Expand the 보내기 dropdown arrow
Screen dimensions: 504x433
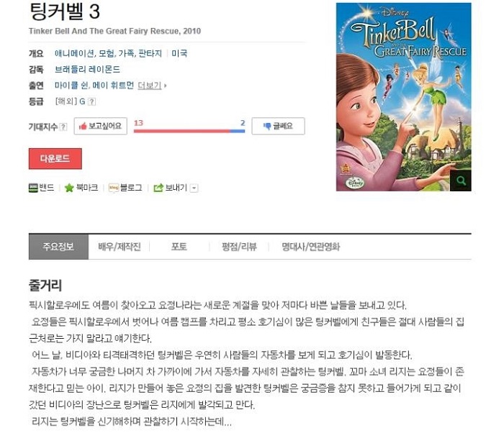point(194,188)
